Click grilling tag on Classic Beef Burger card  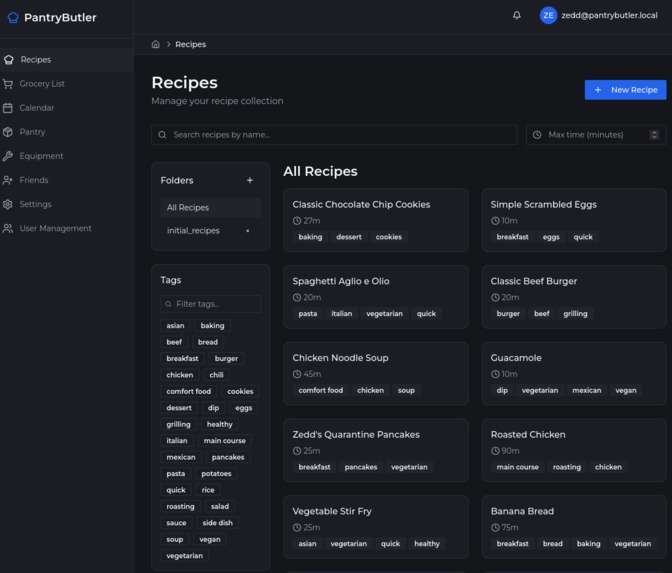(575, 314)
